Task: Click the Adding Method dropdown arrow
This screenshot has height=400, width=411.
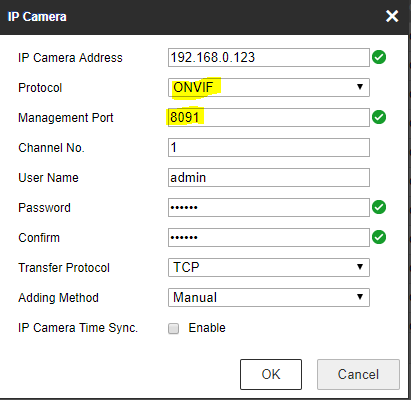Action: [360, 297]
